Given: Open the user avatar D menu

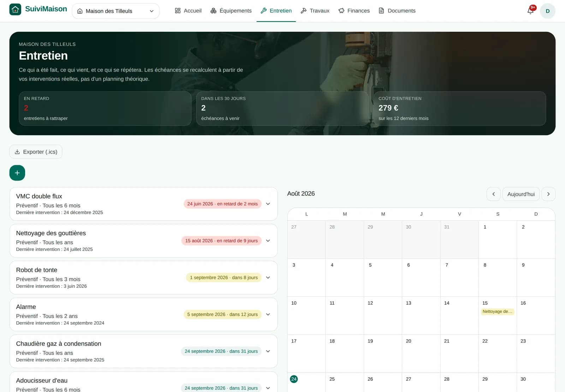Looking at the screenshot, I should (x=548, y=11).
